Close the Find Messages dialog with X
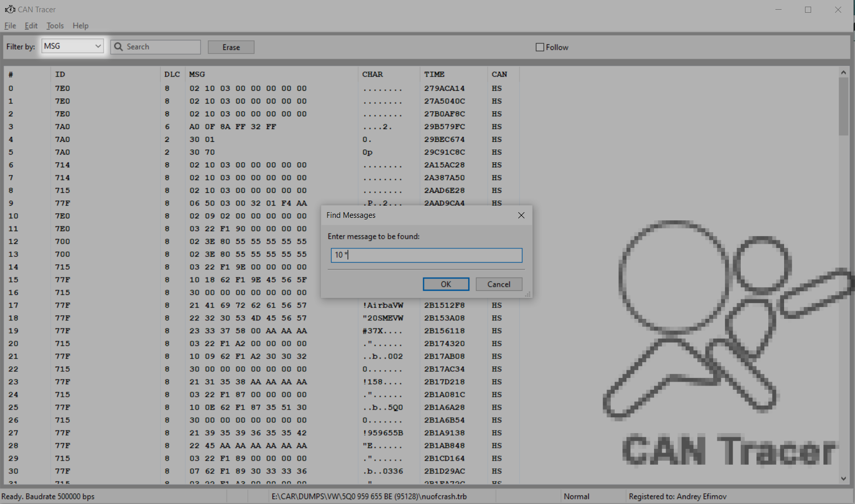Viewport: 855px width, 504px height. click(521, 215)
